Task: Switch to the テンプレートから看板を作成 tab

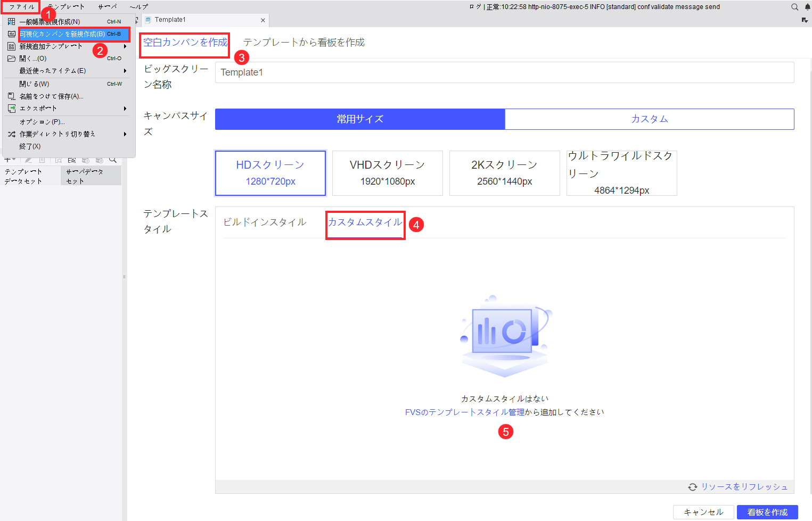Action: [303, 42]
